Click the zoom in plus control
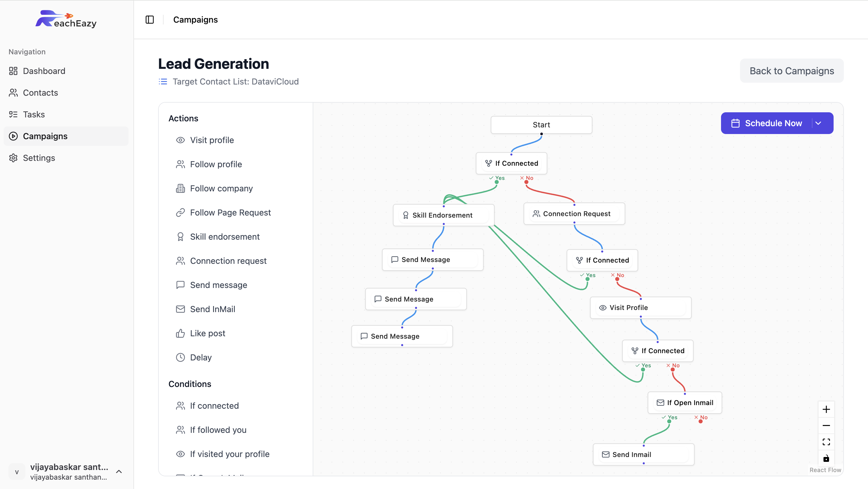Viewport: 868px width, 489px height. coord(826,410)
